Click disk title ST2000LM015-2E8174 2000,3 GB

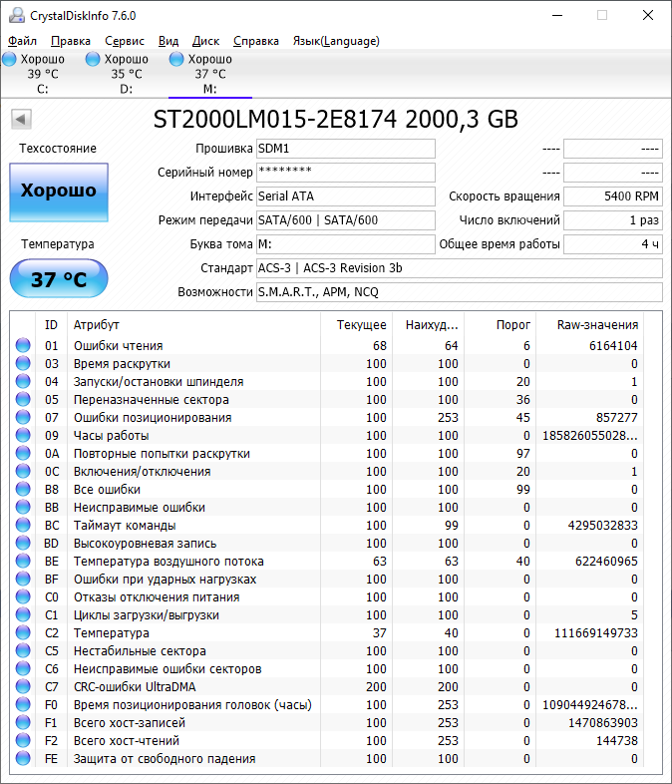point(335,119)
